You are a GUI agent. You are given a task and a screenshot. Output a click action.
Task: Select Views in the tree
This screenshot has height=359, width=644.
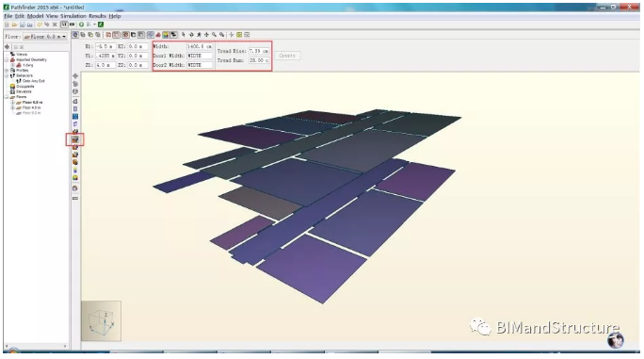[x=22, y=55]
